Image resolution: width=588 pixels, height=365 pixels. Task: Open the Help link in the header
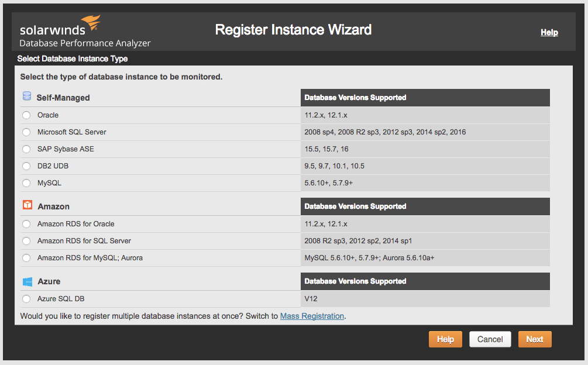tap(549, 32)
